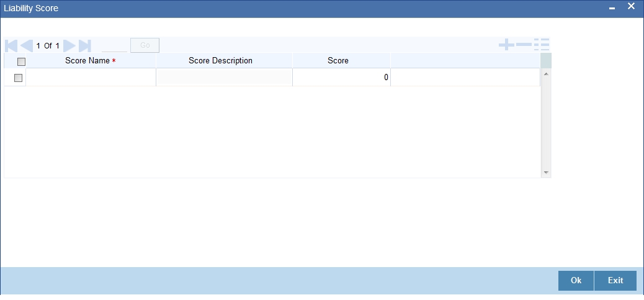
Task: Click the table scrollbar up arrow
Action: 546,73
